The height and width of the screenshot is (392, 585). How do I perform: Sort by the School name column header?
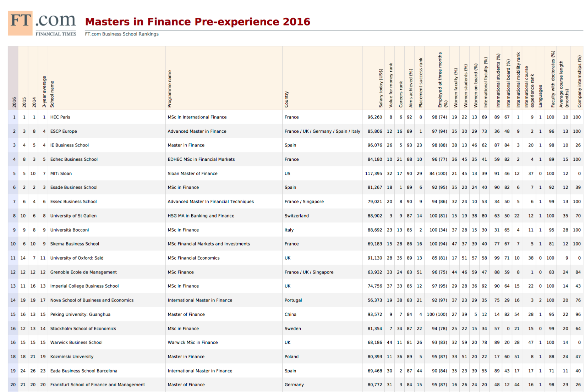tap(52, 94)
